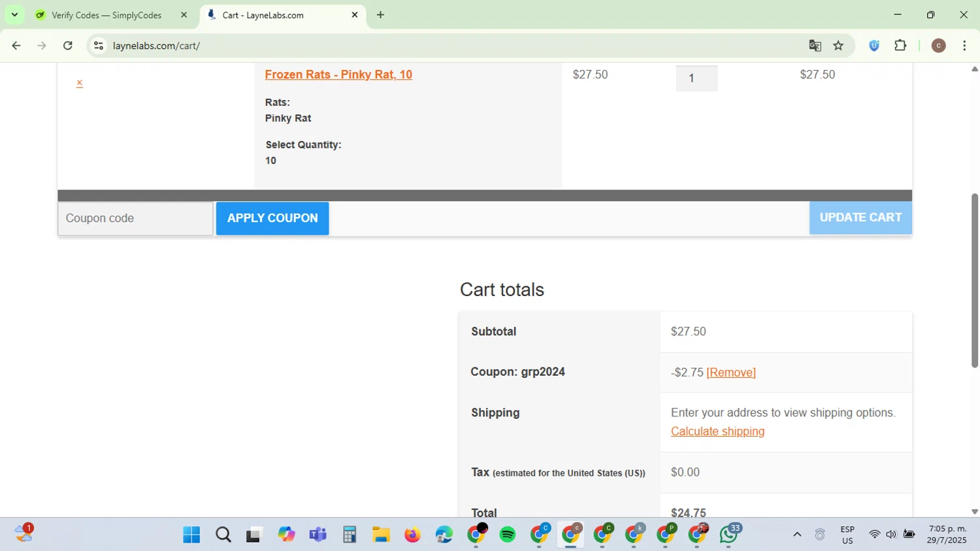
Task: Switch ESP US keyboard language
Action: [x=847, y=535]
